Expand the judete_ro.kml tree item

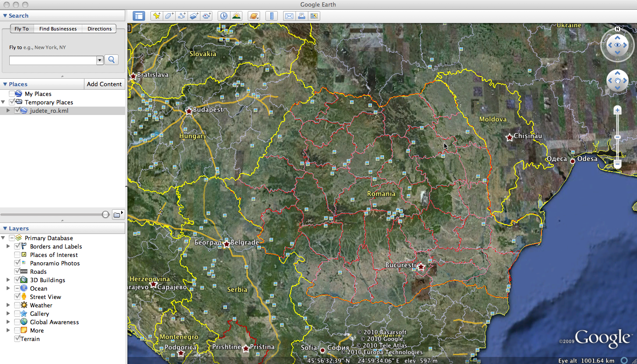point(8,111)
